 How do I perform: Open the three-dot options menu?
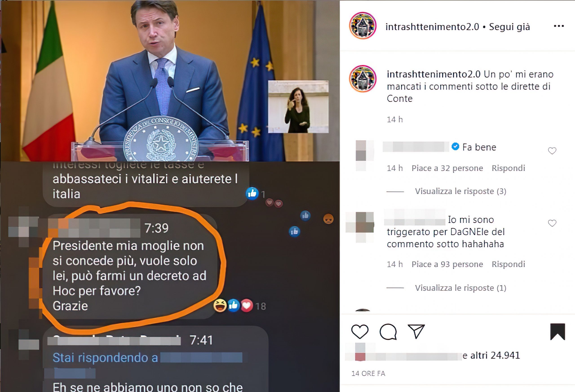(x=559, y=26)
